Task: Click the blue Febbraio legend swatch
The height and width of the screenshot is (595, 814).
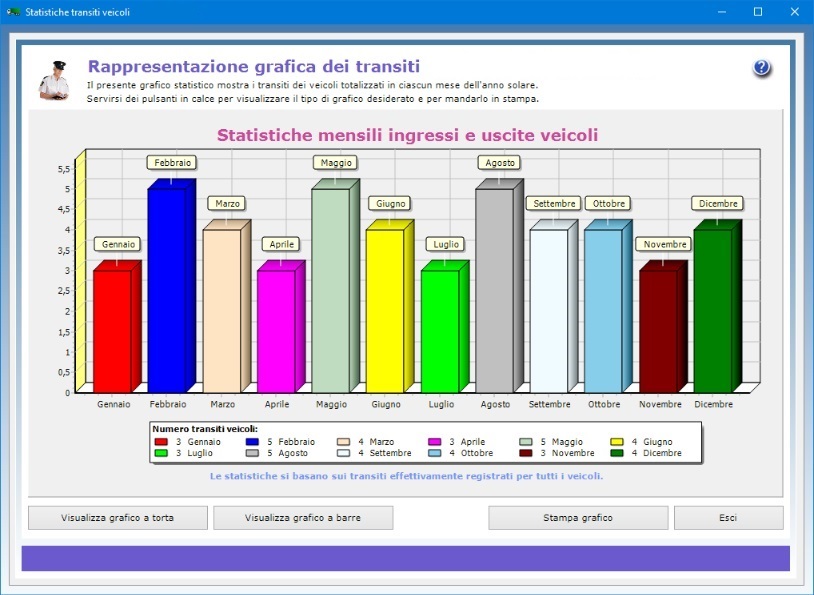Action: coord(252,442)
